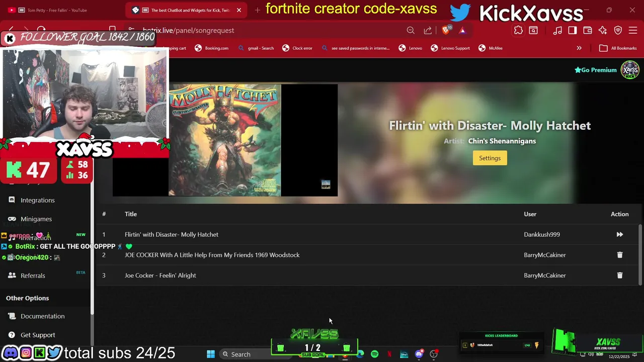Open Netflix from the taskbar

pos(389,354)
